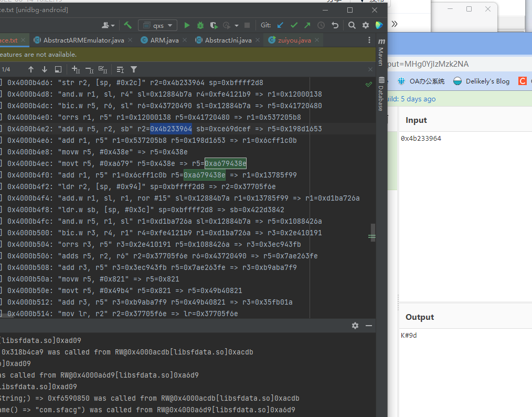Update project from Git (blue arrow)
Screen dimensions: 532x417
(280, 25)
